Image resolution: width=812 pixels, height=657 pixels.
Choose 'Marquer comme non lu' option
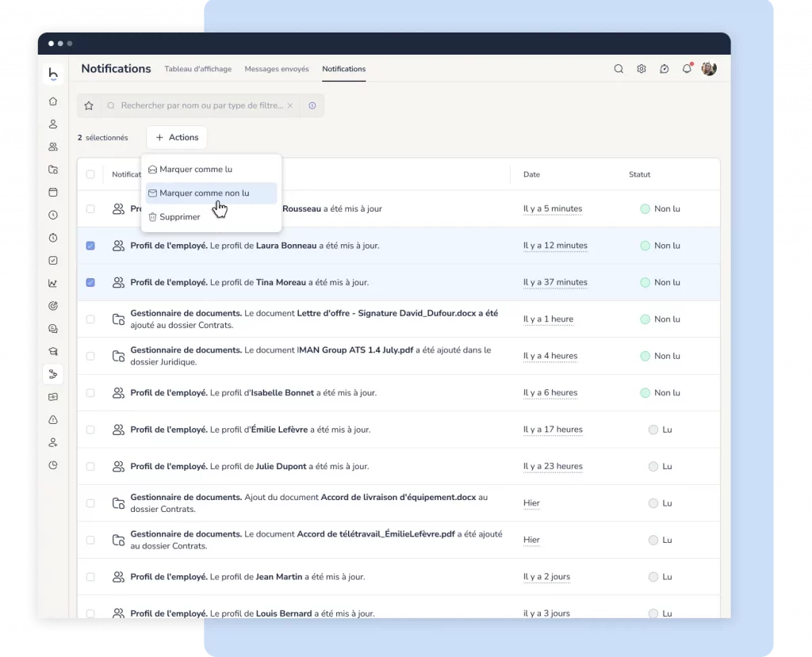pos(204,193)
